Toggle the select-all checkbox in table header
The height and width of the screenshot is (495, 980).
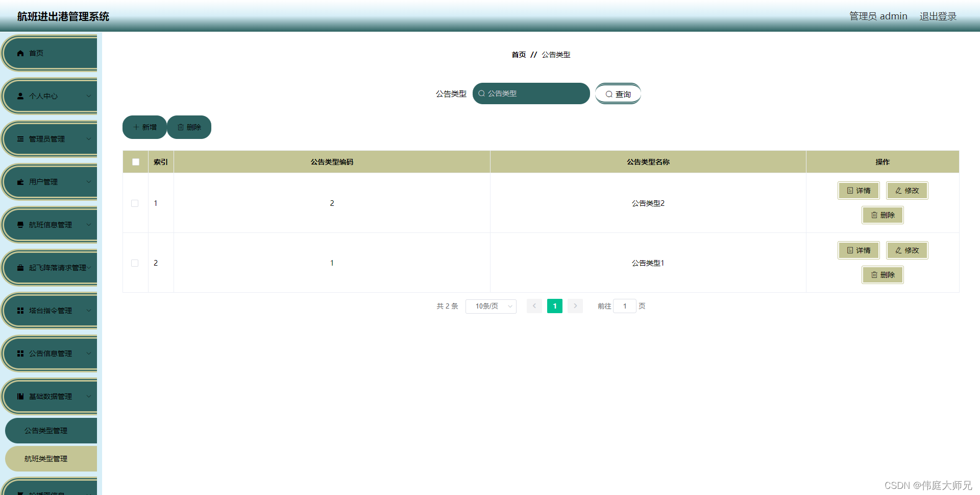(x=136, y=162)
